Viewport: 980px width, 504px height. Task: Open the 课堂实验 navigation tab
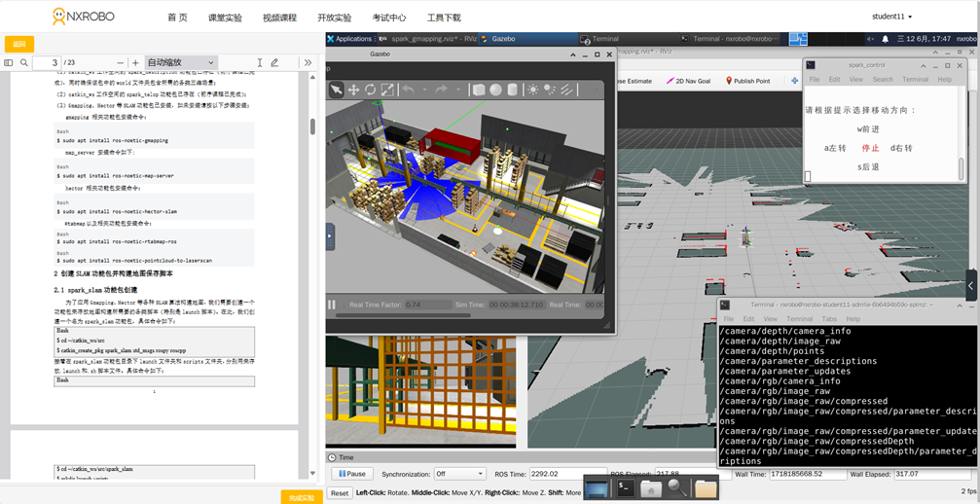pos(225,18)
